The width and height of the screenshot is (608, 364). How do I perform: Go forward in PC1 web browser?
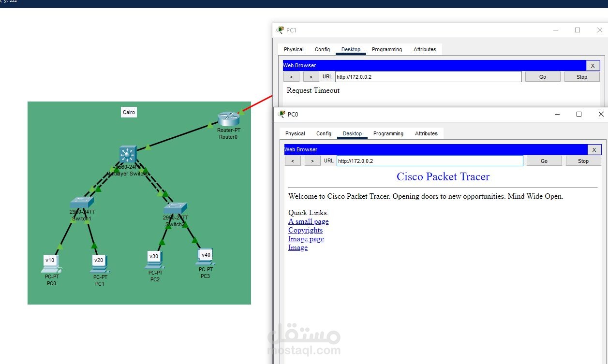pyautogui.click(x=311, y=77)
